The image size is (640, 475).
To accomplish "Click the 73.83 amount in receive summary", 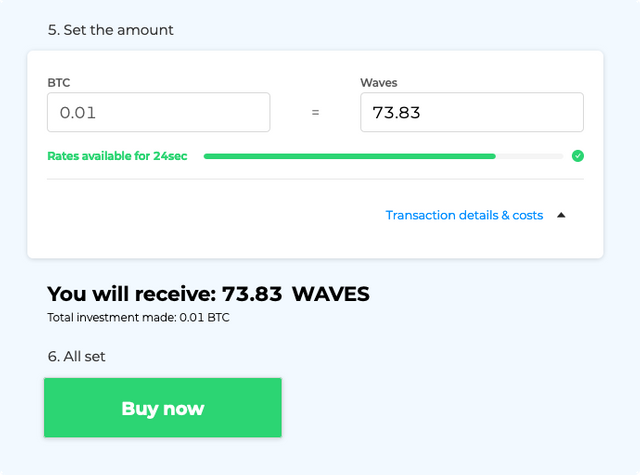I will pyautogui.click(x=252, y=294).
